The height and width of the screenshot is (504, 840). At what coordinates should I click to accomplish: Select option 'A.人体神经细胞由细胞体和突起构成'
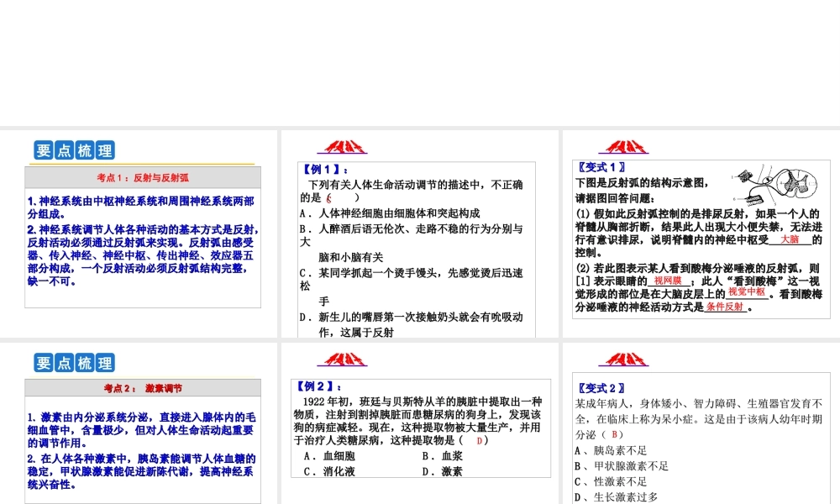390,213
